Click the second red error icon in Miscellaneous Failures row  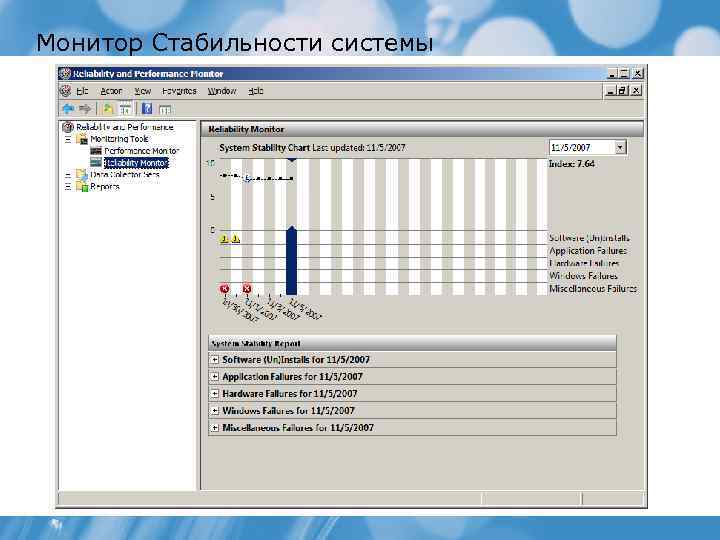247,288
